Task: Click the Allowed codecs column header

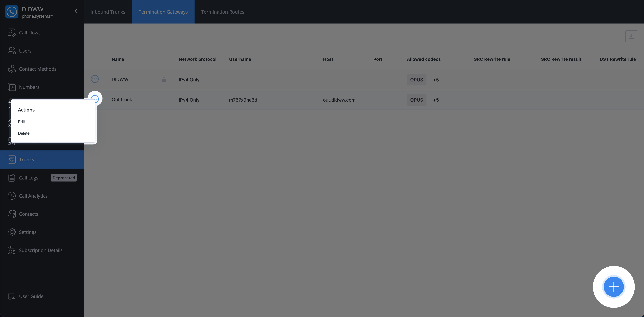Action: tap(424, 59)
